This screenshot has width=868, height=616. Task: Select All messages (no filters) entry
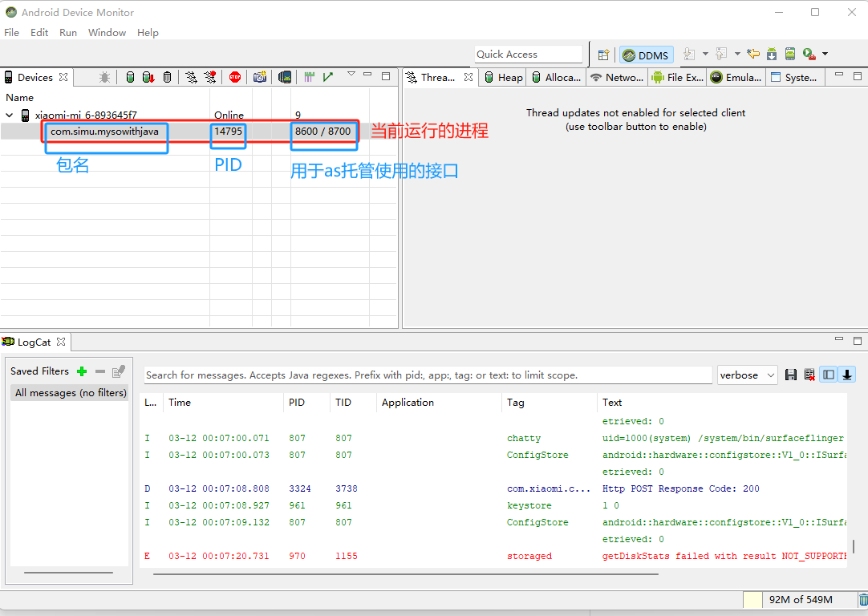71,393
